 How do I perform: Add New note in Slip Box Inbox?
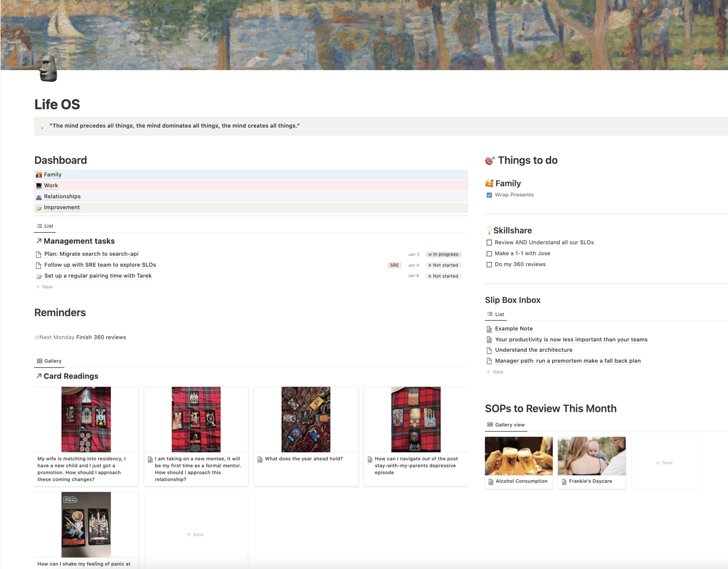495,372
